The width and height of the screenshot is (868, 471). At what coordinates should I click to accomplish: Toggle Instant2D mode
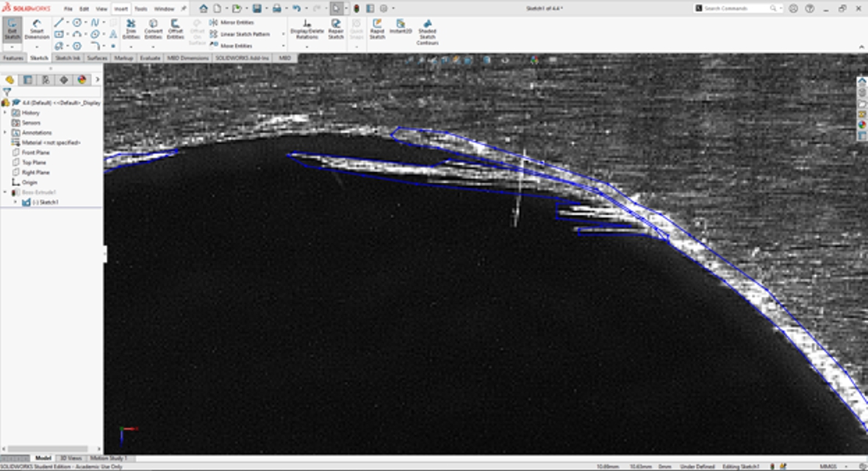(401, 26)
